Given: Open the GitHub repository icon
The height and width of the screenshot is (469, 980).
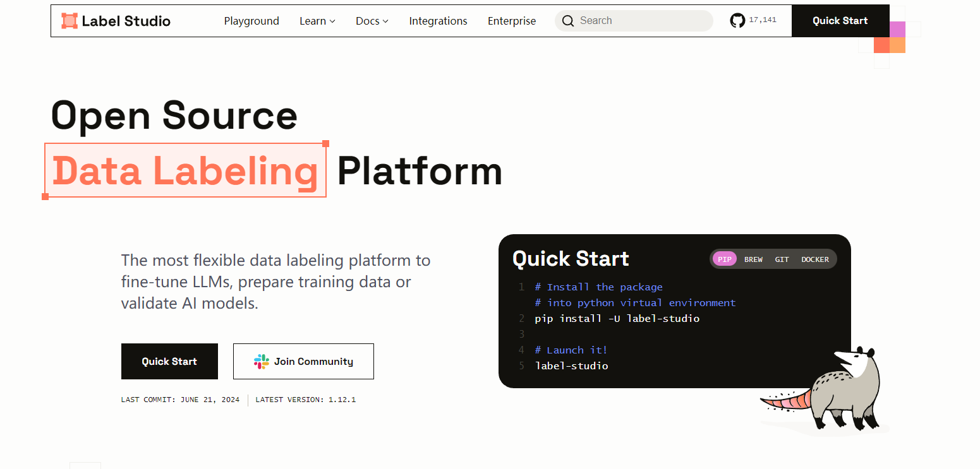Looking at the screenshot, I should 737,21.
